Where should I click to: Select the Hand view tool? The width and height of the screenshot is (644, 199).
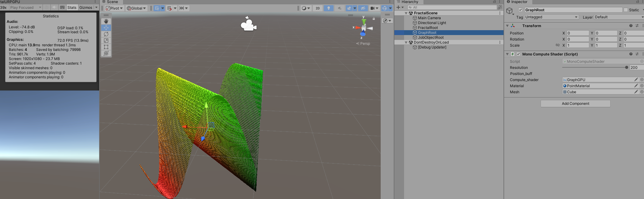[x=106, y=21]
